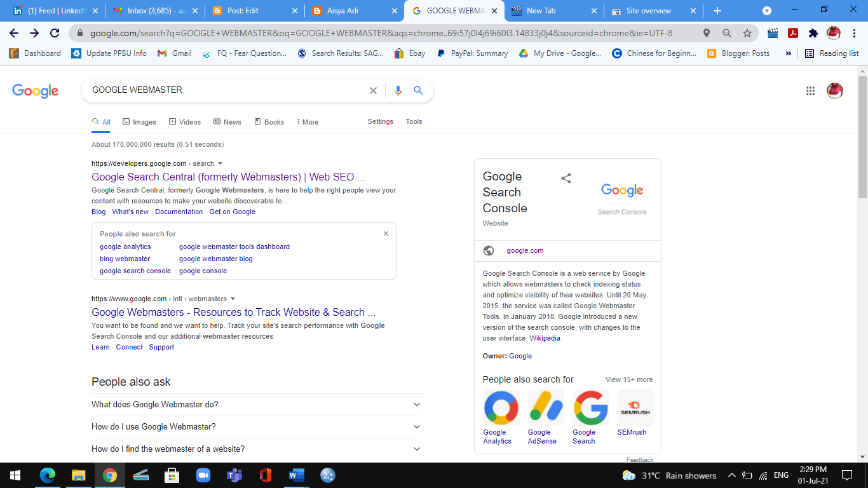The width and height of the screenshot is (868, 488).
Task: Open Chrome tab search dropdown arrow
Action: coord(767,11)
